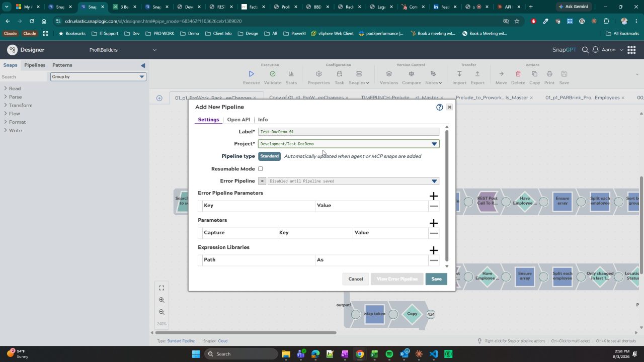Image resolution: width=644 pixels, height=362 pixels.
Task: Click the toolbar Save disk icon
Action: [x=565, y=74]
